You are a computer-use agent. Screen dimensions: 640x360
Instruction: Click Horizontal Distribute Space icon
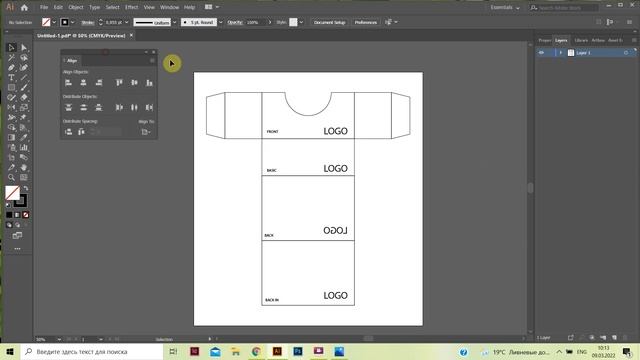tap(81, 132)
